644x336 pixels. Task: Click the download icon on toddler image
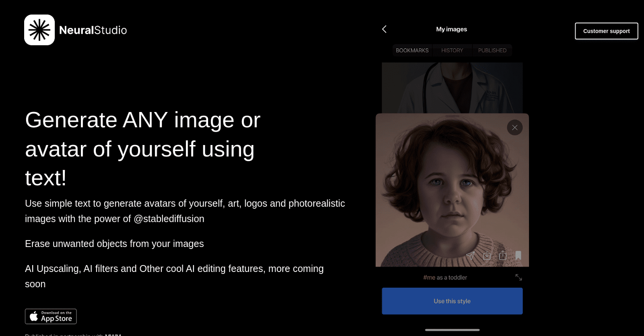click(x=487, y=255)
